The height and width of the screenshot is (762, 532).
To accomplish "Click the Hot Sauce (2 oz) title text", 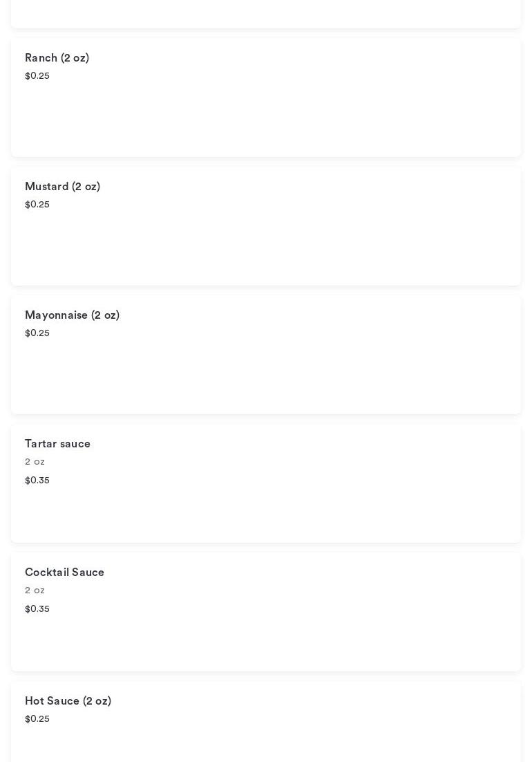I will (x=68, y=701).
